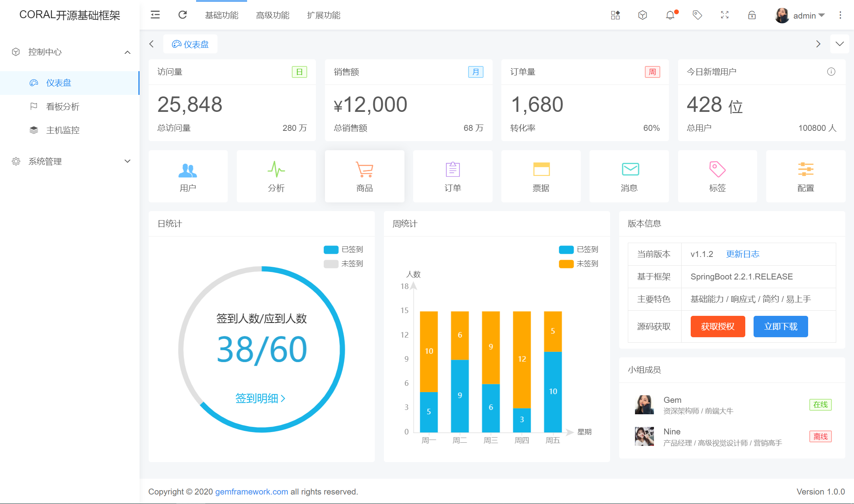The height and width of the screenshot is (504, 854).
Task: Open 看板分析 in the sidebar
Action: point(70,106)
